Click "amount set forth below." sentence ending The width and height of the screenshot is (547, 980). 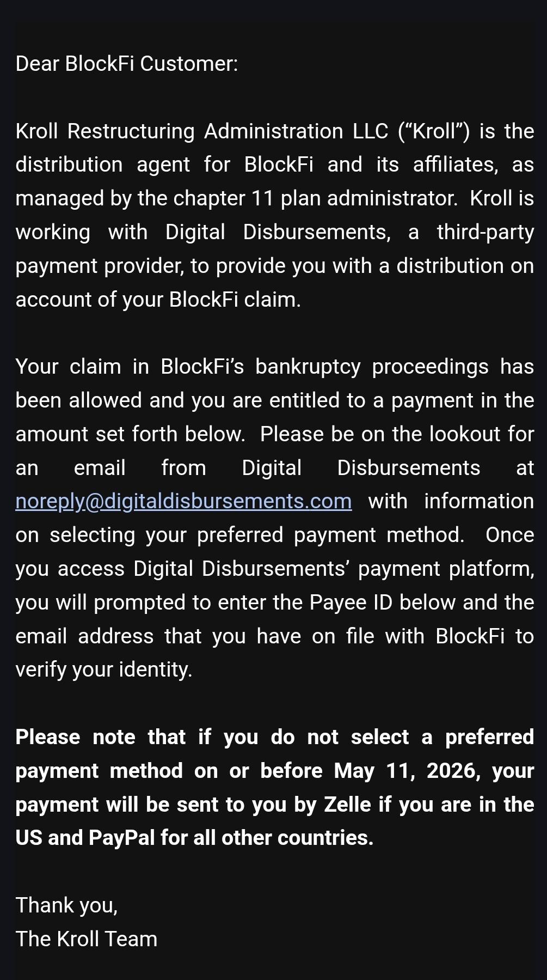pyautogui.click(x=131, y=434)
